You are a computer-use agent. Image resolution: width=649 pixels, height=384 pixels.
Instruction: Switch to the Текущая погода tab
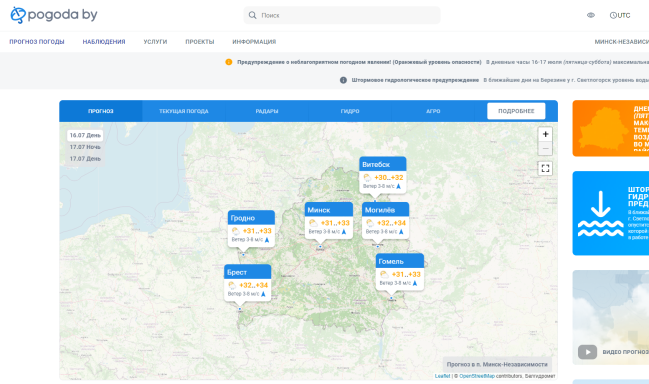click(184, 111)
